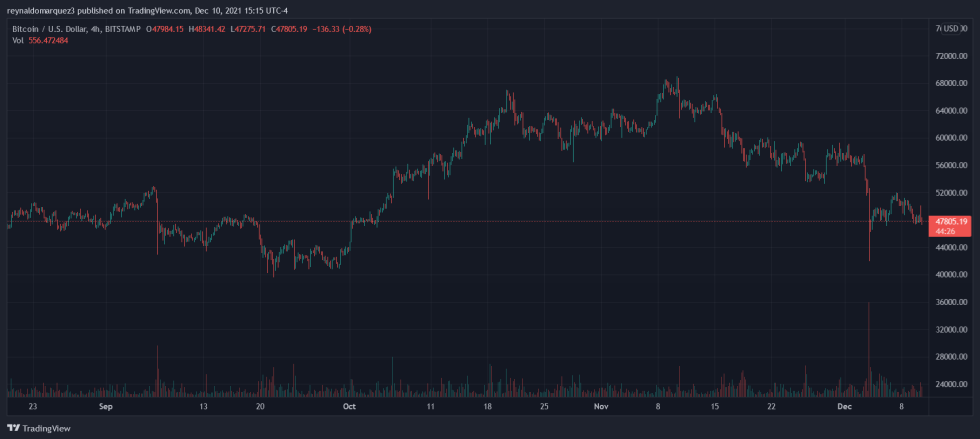Click the 56000.00 price axis label
The width and height of the screenshot is (980, 439).
point(951,166)
